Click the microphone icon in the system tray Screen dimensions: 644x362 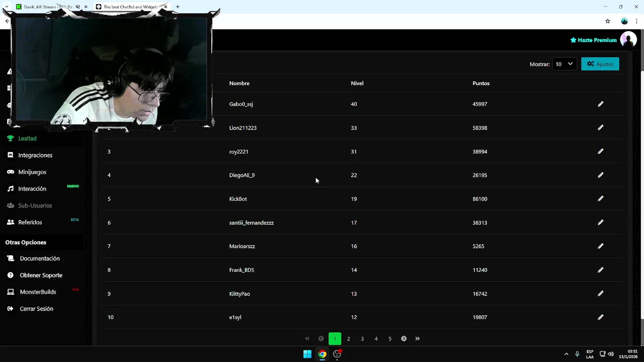tap(577, 354)
